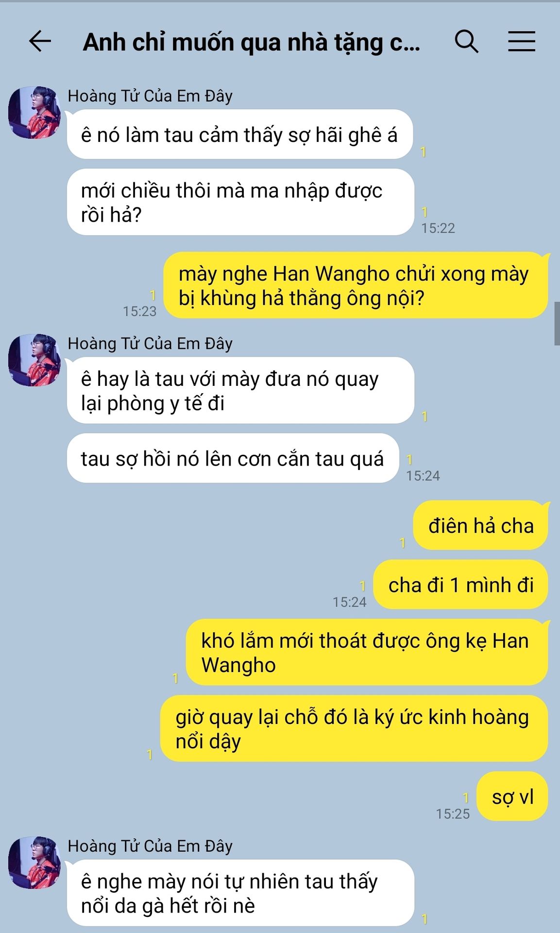This screenshot has width=560, height=933.
Task: Tap the 'cha đi 1 mình đi' bubble
Action: pos(461,585)
